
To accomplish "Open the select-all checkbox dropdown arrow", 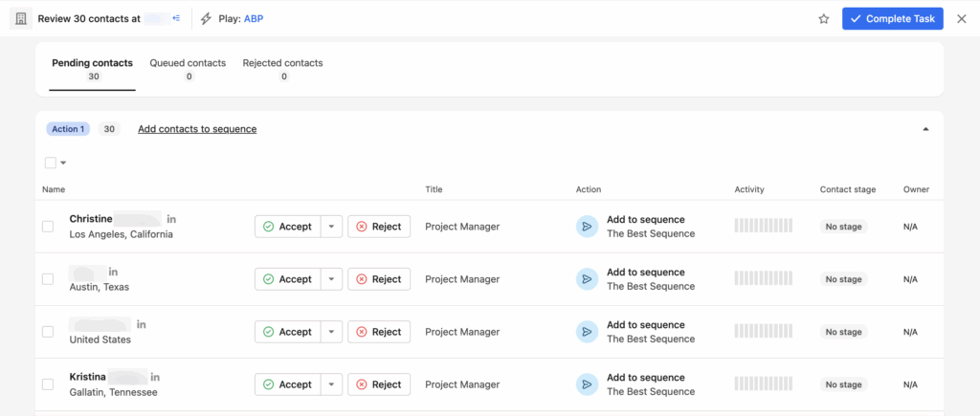I will pyautogui.click(x=63, y=163).
